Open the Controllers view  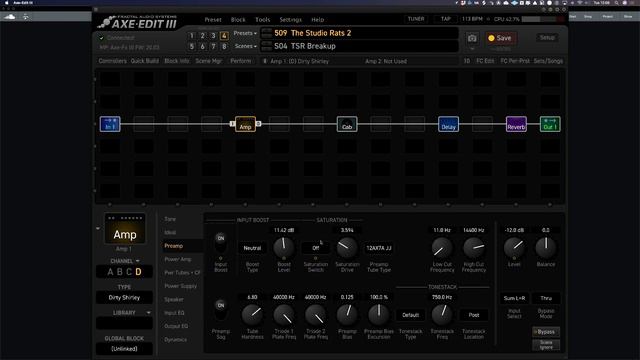click(x=112, y=61)
